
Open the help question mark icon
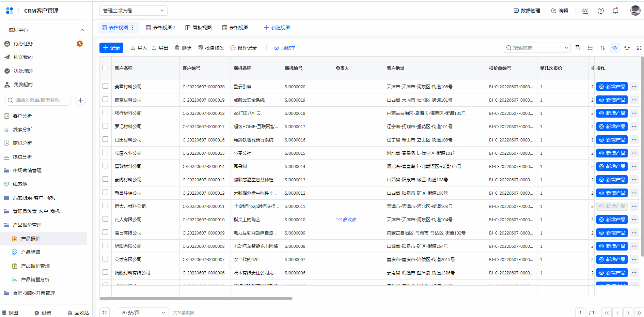click(601, 11)
